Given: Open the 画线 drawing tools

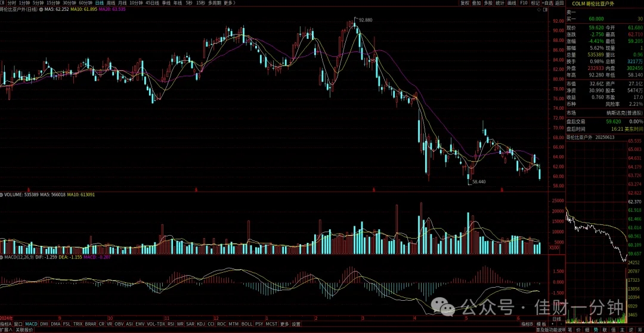Looking at the screenshot, I should 512,2.
